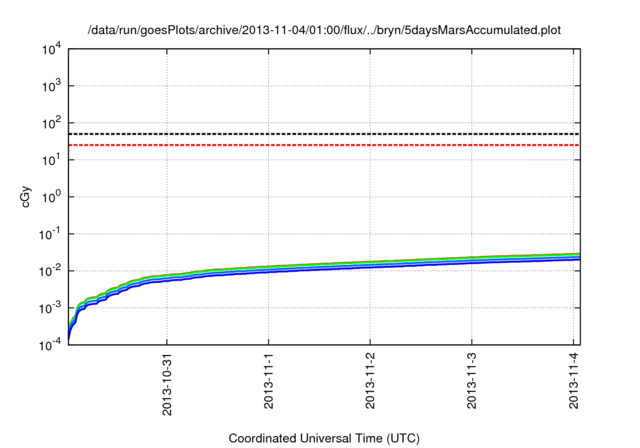This screenshot has width=640, height=448.
Task: Click the Coordinated Universal Time (UTC) axis label
Action: click(x=324, y=438)
